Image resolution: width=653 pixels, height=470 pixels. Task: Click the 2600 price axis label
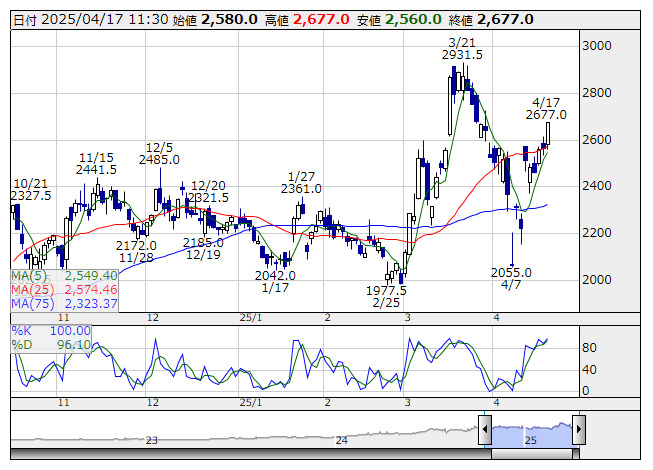click(x=597, y=139)
